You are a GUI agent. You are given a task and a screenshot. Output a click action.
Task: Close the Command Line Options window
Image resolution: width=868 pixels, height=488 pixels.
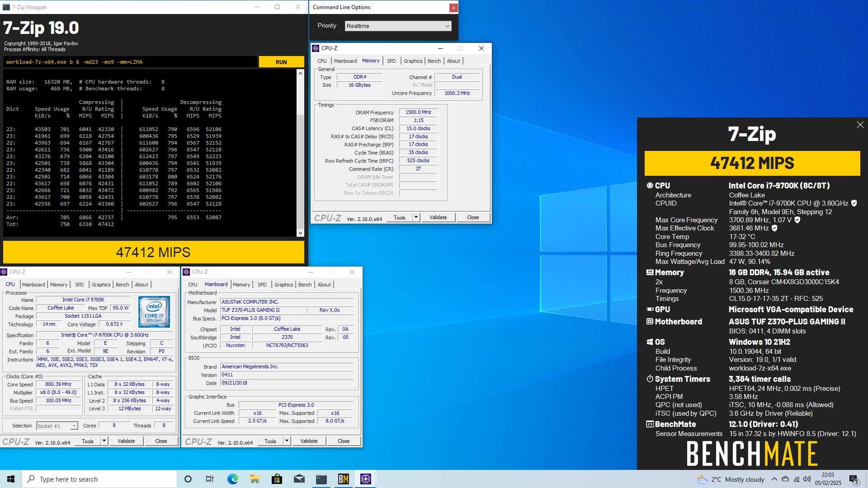point(453,7)
